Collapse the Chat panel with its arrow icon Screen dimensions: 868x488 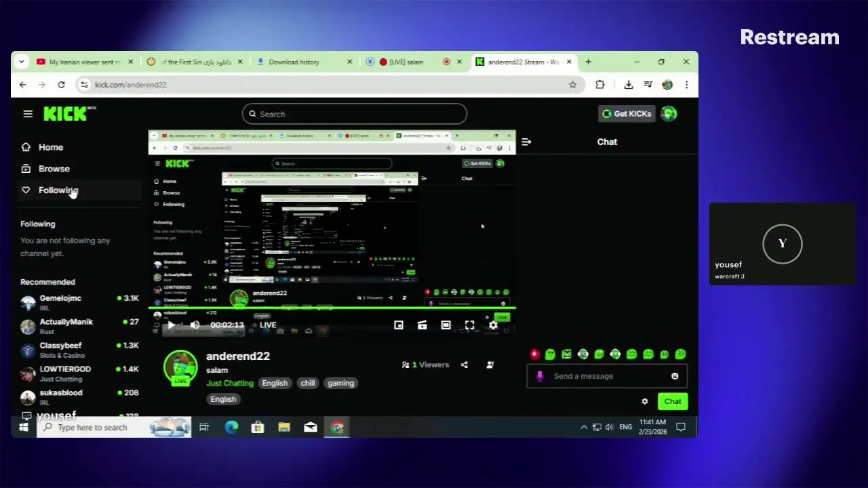(526, 142)
